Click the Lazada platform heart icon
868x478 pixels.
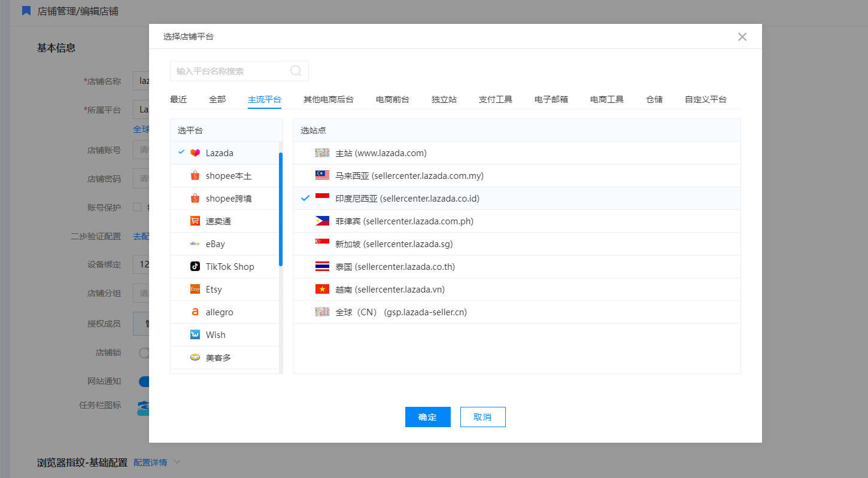tap(195, 153)
